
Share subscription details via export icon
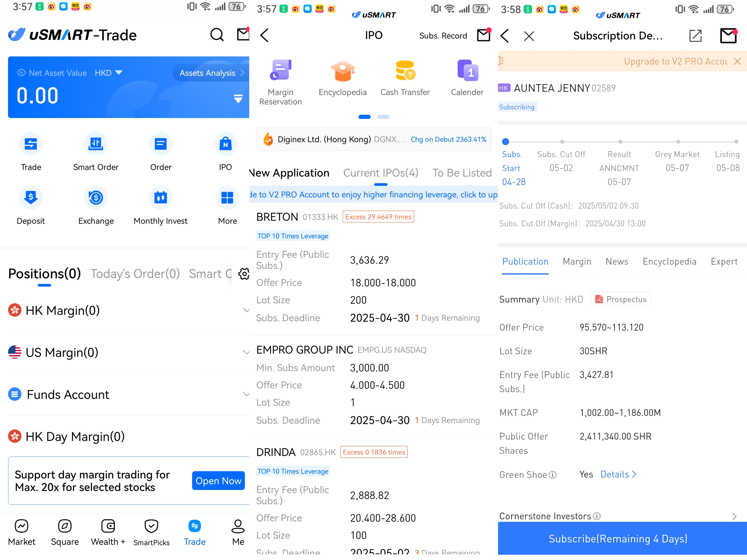click(695, 36)
